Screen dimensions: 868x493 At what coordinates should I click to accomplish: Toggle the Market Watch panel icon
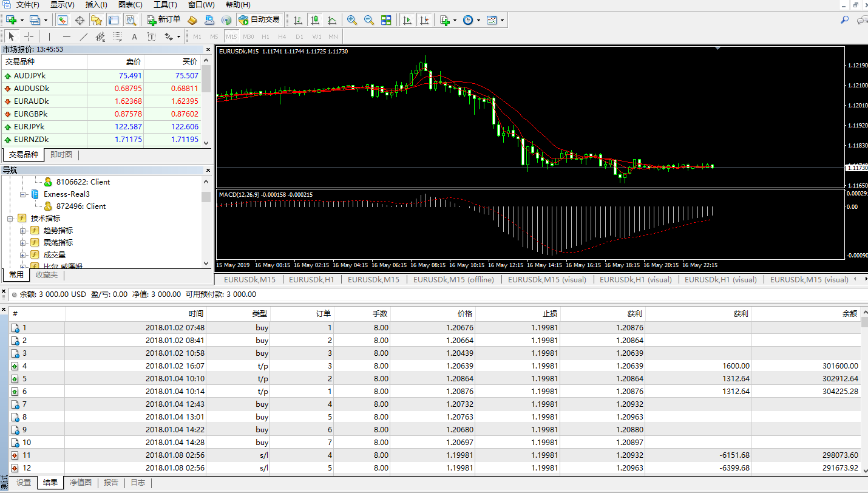click(x=63, y=20)
